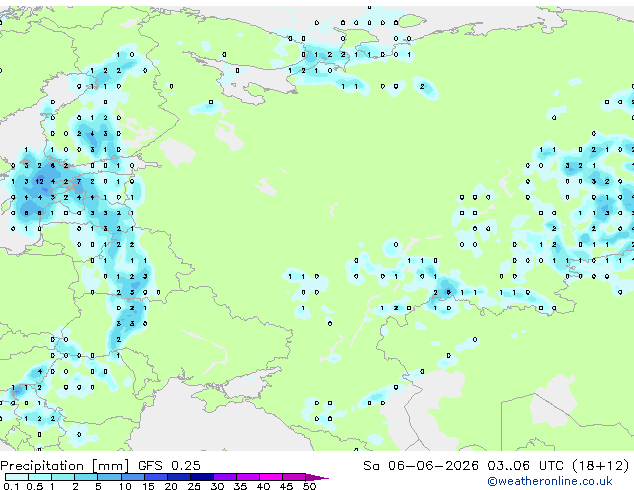The image size is (634, 490).
Task: Pick the 10 mm legend color swatch
Action: [133, 477]
